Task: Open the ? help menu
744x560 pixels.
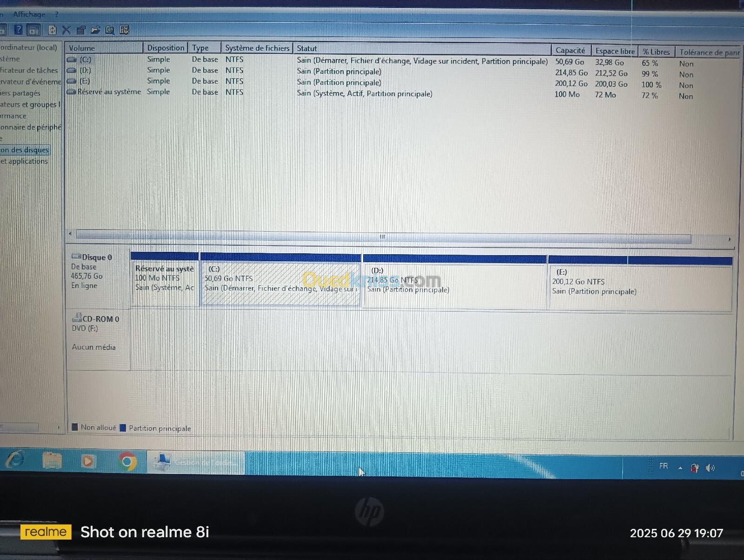Action: tap(57, 14)
